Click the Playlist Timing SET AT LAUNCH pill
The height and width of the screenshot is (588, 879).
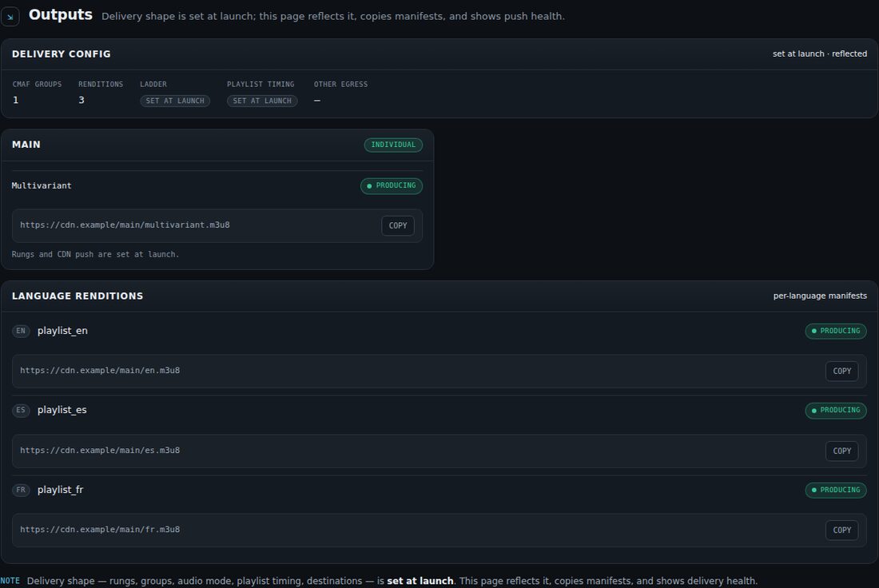point(262,101)
